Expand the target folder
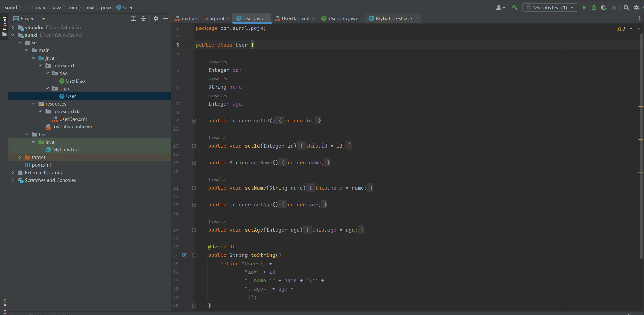 tap(20, 157)
